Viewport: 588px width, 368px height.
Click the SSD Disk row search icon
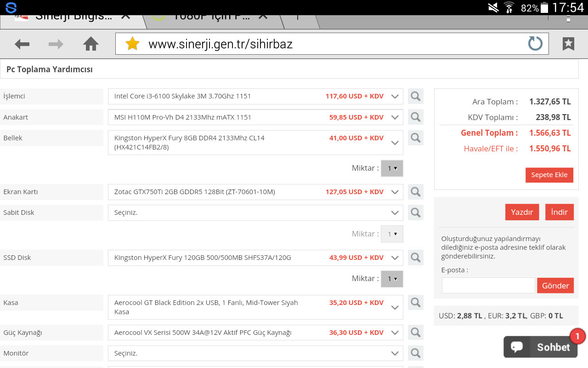pos(416,258)
